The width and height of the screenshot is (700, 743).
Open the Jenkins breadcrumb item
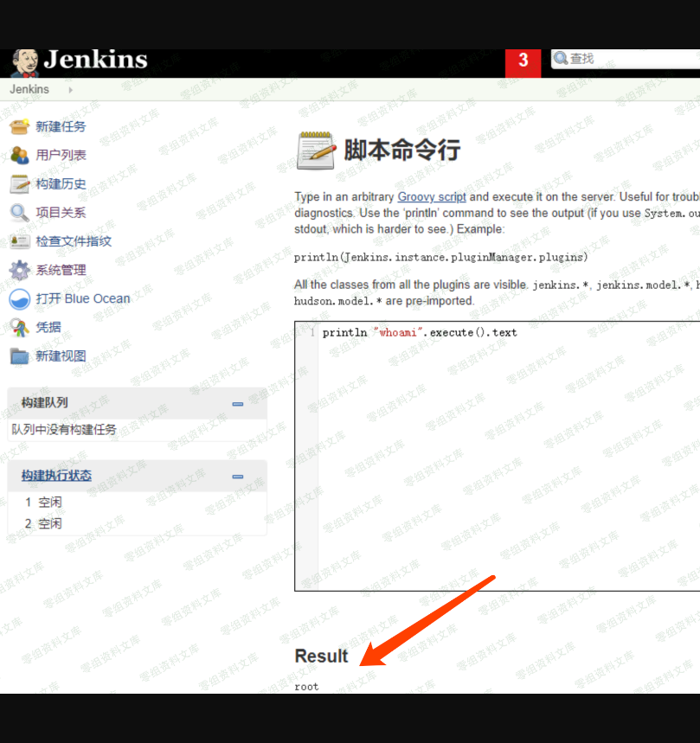click(x=29, y=90)
